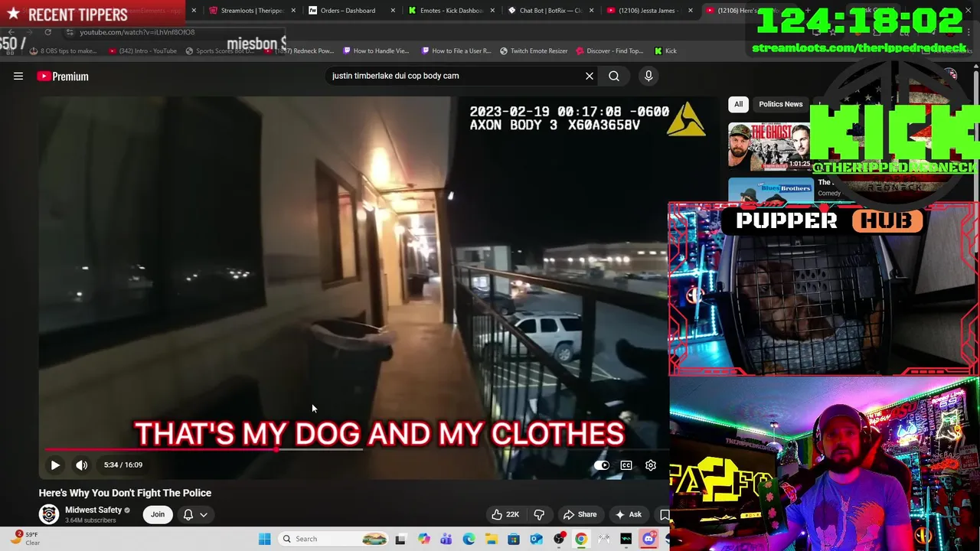Viewport: 980px width, 551px height.
Task: Open Outlook from the taskbar
Action: pyautogui.click(x=536, y=539)
